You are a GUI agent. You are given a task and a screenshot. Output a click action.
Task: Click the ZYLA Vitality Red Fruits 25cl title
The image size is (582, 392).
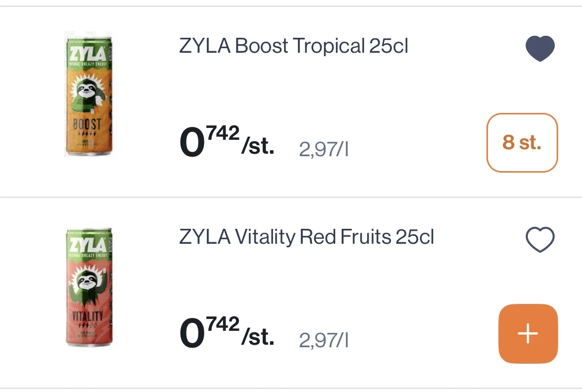(x=306, y=237)
